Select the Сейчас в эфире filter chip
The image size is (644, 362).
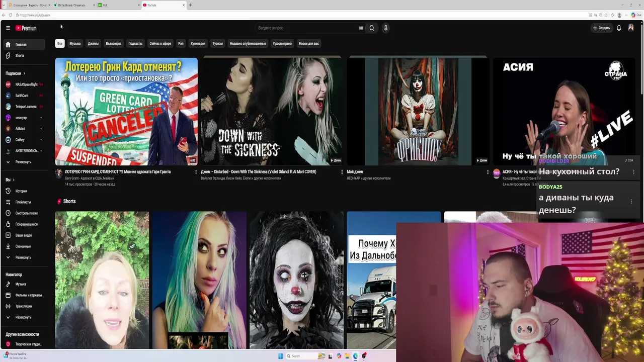[x=160, y=43]
